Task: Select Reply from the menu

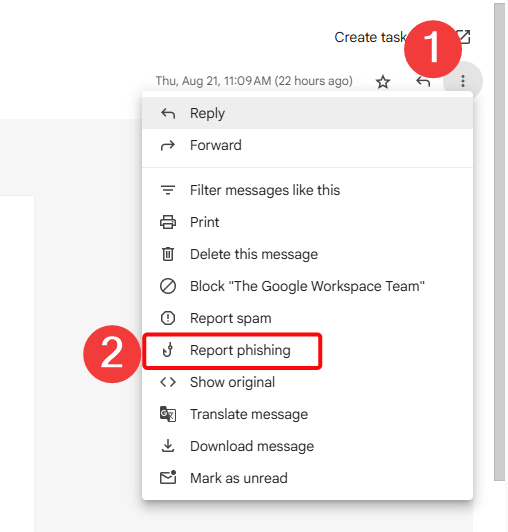Action: 307,113
